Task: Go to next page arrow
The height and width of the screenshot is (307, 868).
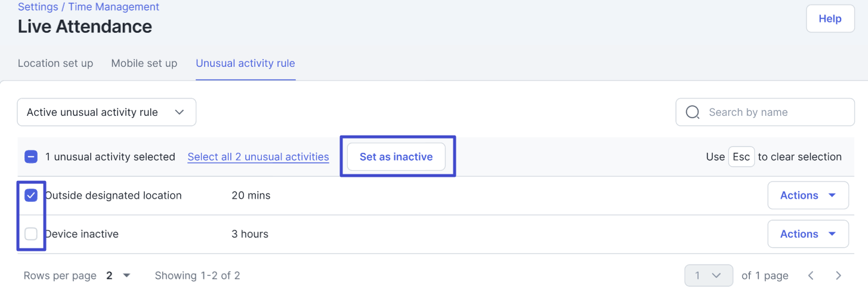Action: pyautogui.click(x=838, y=275)
